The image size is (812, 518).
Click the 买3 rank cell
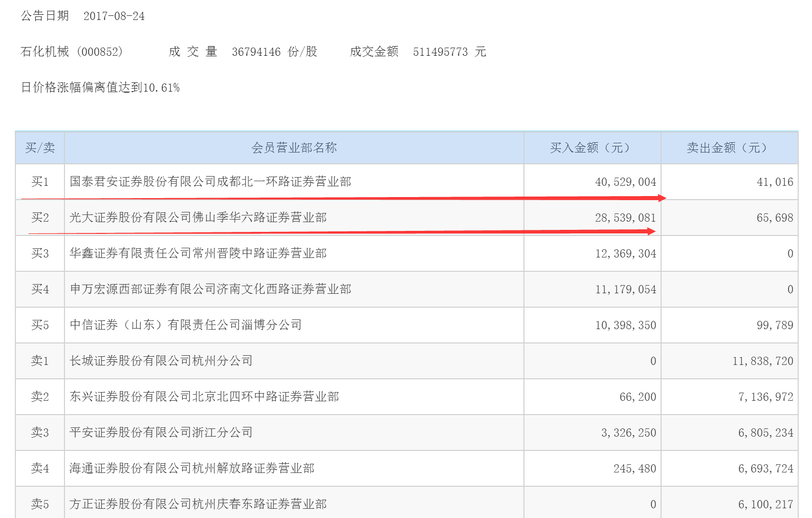[x=40, y=253]
